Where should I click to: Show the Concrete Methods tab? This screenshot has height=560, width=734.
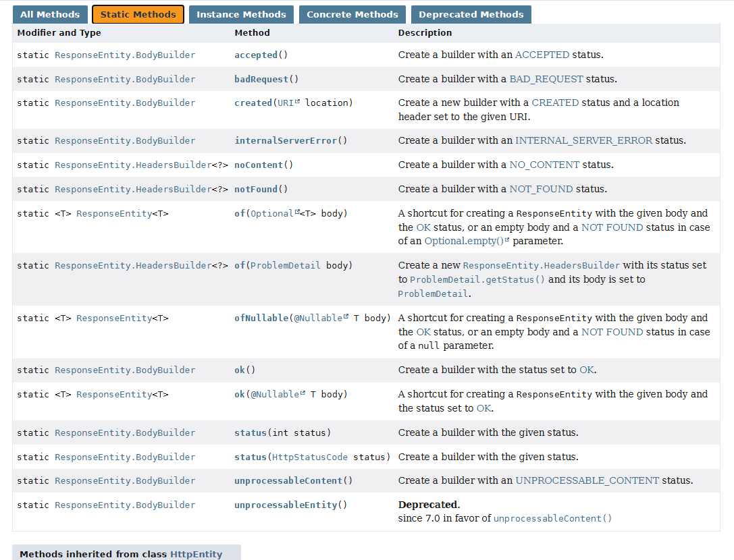(352, 14)
